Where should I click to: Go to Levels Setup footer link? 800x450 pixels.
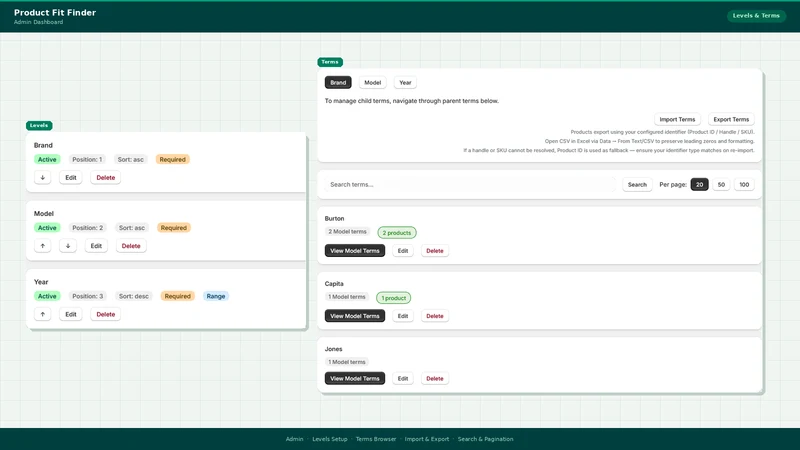(x=330, y=439)
